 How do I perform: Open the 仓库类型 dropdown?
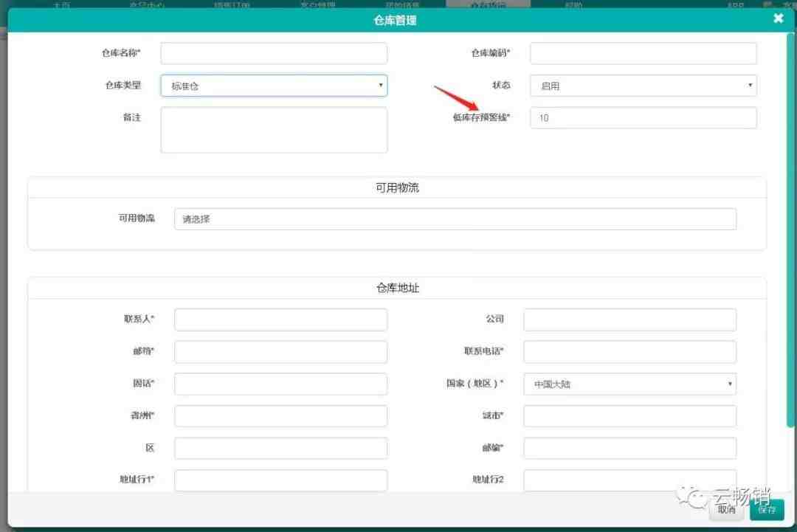click(274, 86)
